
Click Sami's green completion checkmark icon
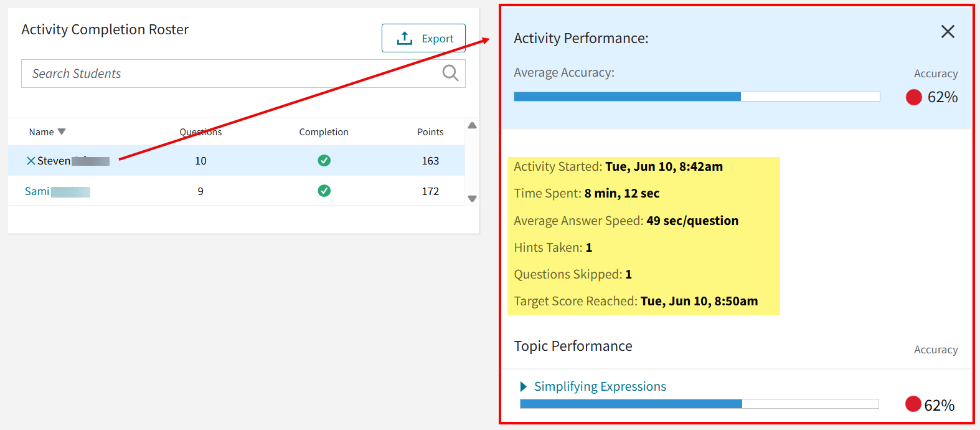(x=324, y=191)
